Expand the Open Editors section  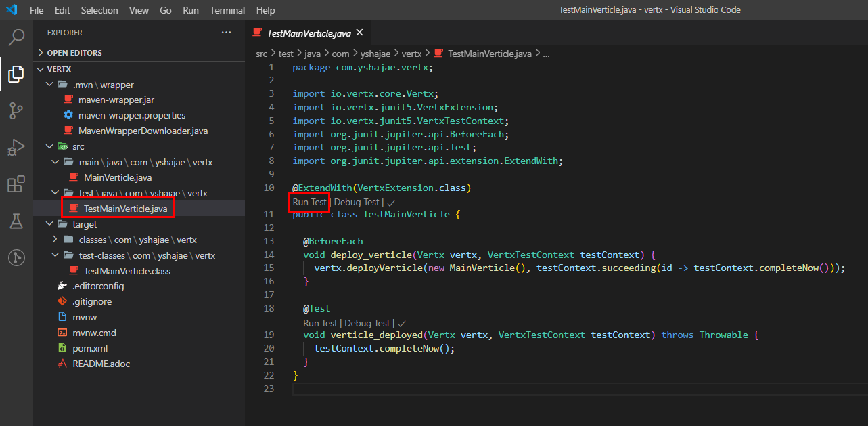point(74,53)
